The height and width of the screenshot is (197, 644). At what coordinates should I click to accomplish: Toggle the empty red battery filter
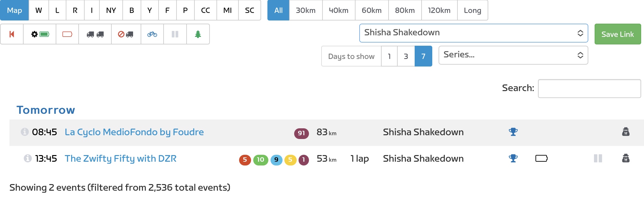(x=67, y=34)
